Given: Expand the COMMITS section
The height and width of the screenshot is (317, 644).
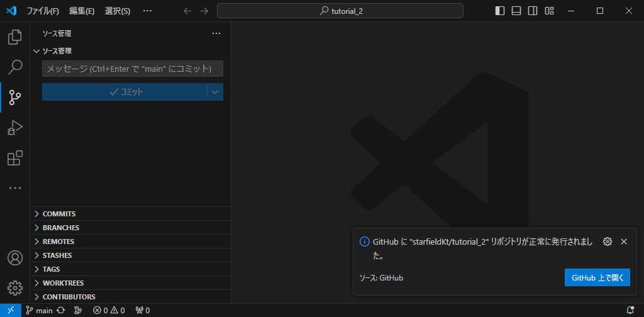Looking at the screenshot, I should pos(131,213).
